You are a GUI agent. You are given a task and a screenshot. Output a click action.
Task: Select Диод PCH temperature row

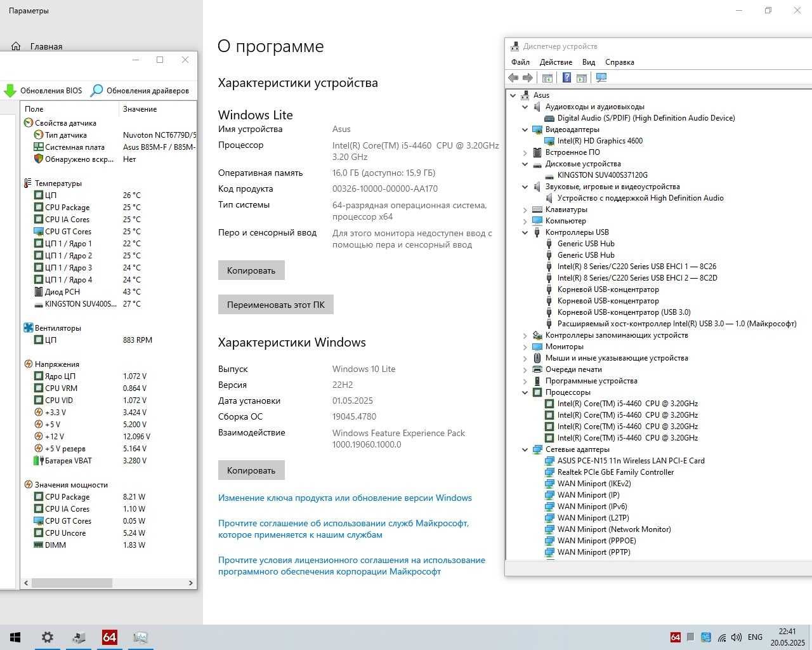click(x=108, y=292)
